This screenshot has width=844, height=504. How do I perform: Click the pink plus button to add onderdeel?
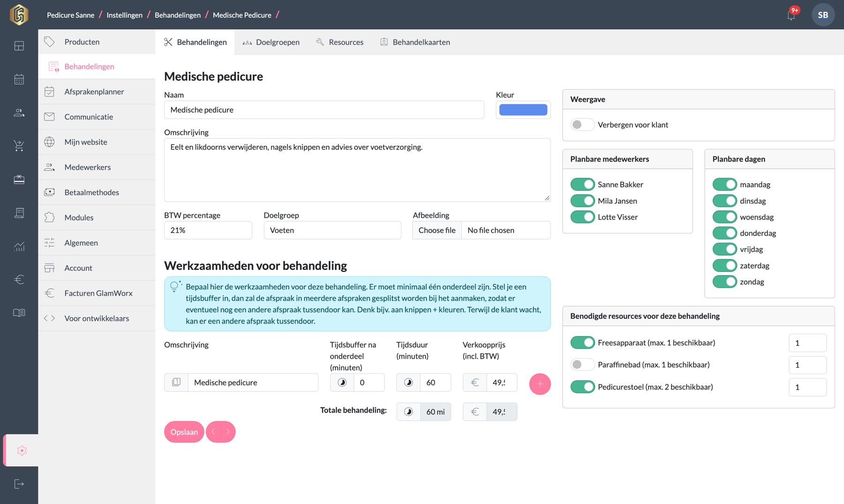click(x=540, y=384)
